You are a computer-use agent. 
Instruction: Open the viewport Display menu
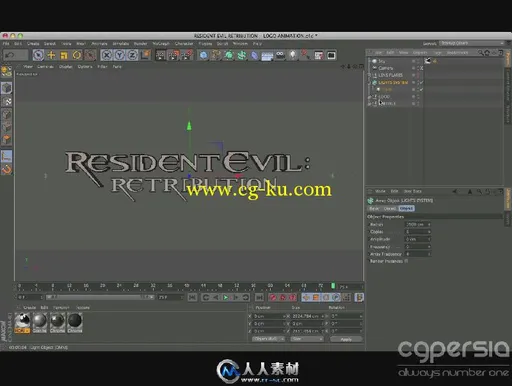(65, 67)
